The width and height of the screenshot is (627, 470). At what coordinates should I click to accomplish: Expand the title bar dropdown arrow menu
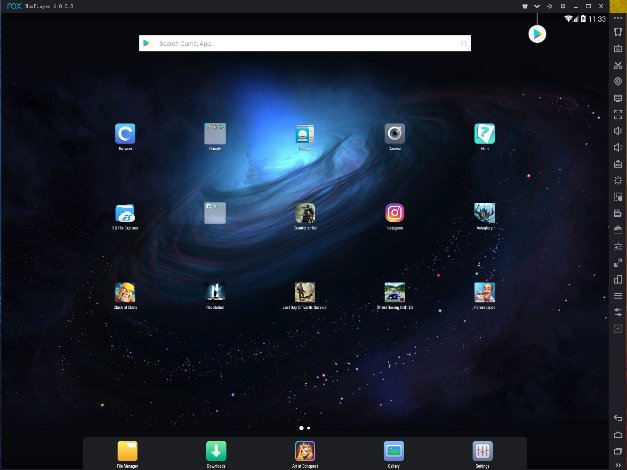pyautogui.click(x=537, y=6)
